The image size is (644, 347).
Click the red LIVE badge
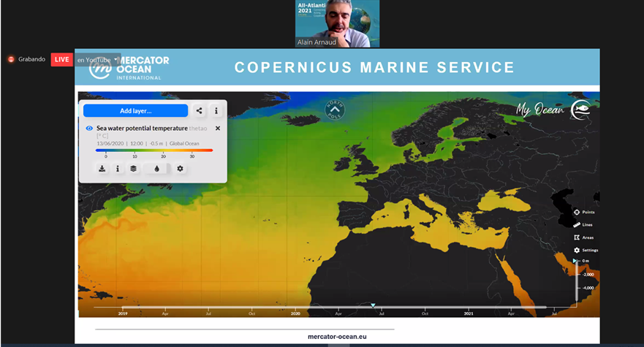point(62,60)
